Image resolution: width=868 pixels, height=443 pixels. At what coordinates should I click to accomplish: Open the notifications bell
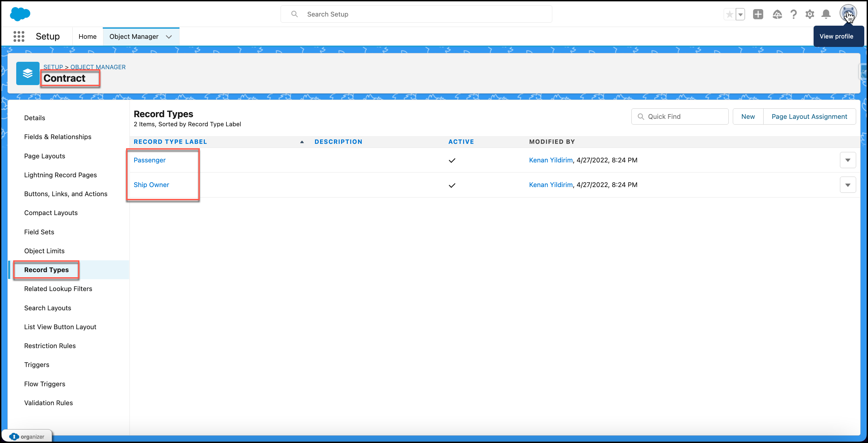(826, 14)
